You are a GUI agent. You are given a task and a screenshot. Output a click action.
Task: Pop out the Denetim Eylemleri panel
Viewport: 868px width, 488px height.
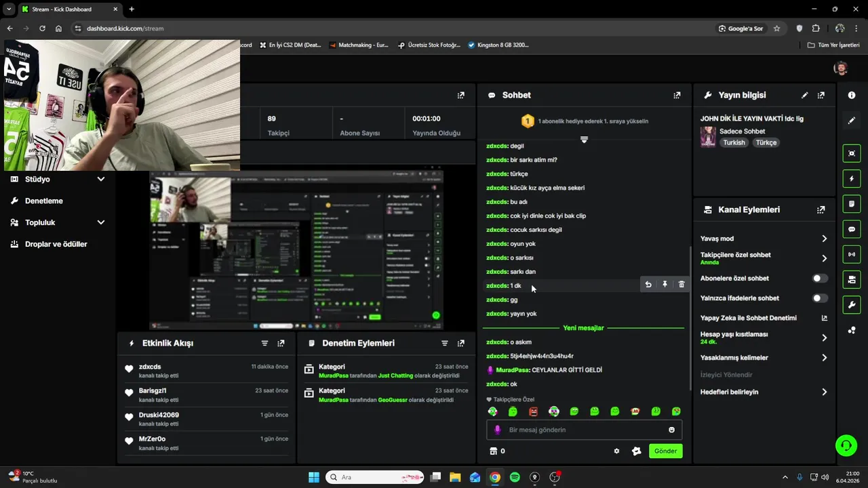pyautogui.click(x=461, y=344)
